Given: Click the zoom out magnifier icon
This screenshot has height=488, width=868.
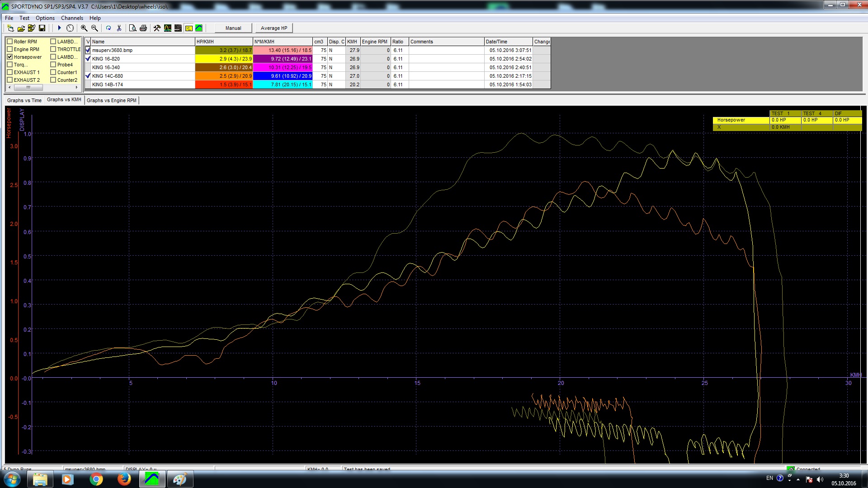Looking at the screenshot, I should 94,28.
